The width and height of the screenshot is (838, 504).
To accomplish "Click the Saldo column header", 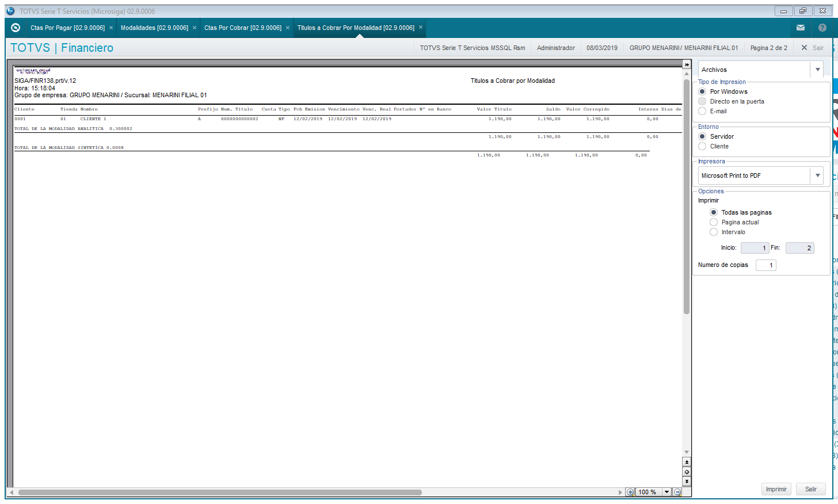I will [553, 109].
